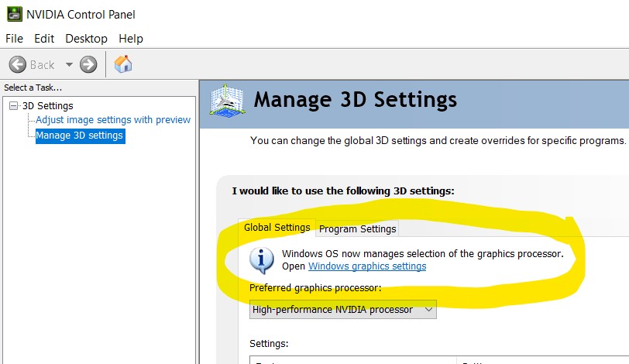Open the Preferred graphics processor dropdown
629x364 pixels.
(x=343, y=310)
